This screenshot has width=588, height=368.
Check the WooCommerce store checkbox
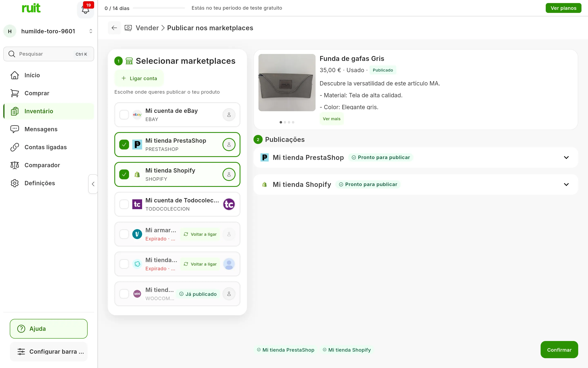point(124,294)
